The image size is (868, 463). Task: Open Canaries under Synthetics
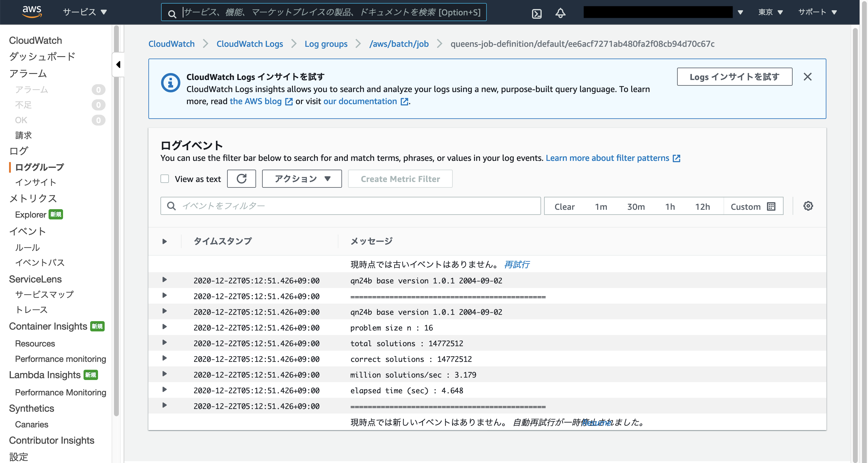[32, 424]
